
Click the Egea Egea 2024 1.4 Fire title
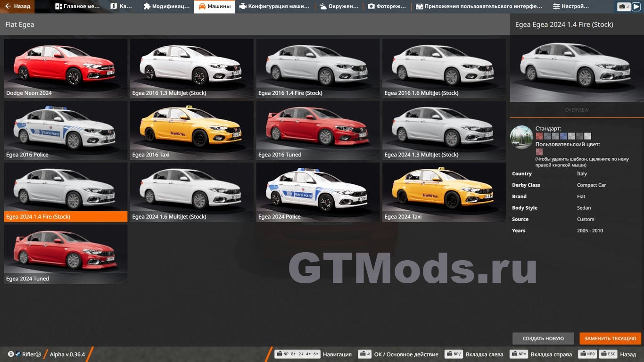(564, 25)
